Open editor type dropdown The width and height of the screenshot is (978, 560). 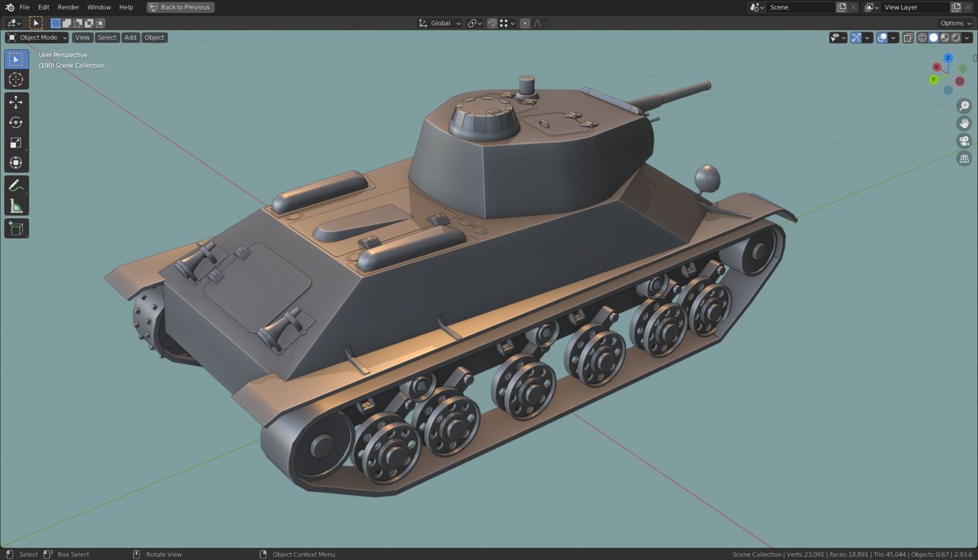pos(14,23)
